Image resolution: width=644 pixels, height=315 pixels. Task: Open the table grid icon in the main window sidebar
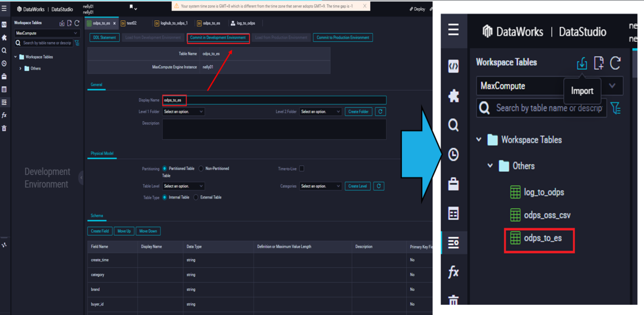4,89
